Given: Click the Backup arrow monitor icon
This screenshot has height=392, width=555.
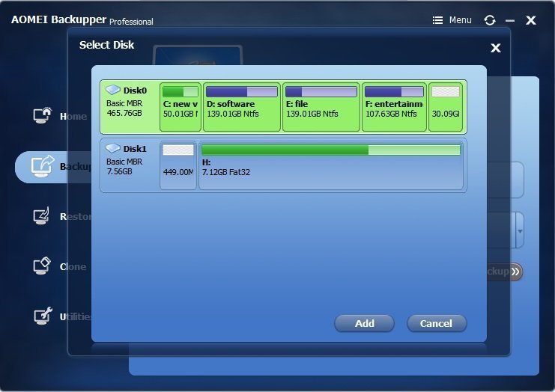Looking at the screenshot, I should pyautogui.click(x=43, y=166).
